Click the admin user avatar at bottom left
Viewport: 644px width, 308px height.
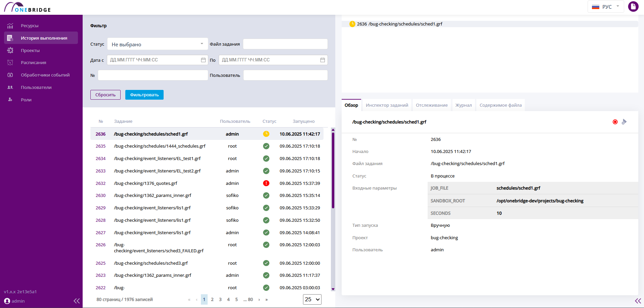point(7,301)
